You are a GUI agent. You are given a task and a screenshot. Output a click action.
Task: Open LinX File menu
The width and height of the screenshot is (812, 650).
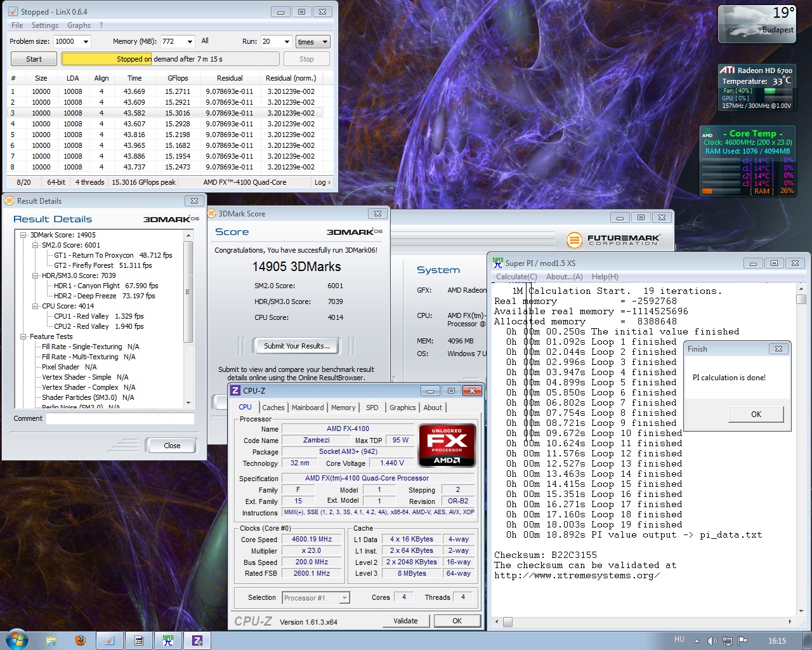(17, 25)
